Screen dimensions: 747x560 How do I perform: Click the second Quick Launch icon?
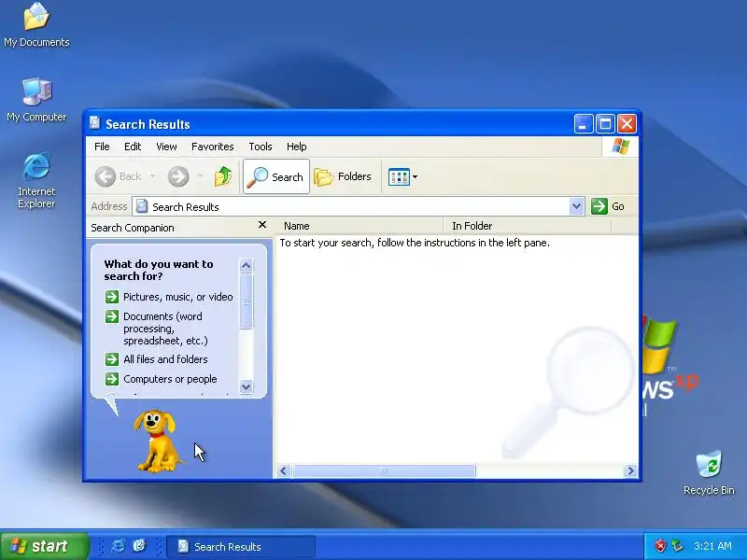coord(139,546)
